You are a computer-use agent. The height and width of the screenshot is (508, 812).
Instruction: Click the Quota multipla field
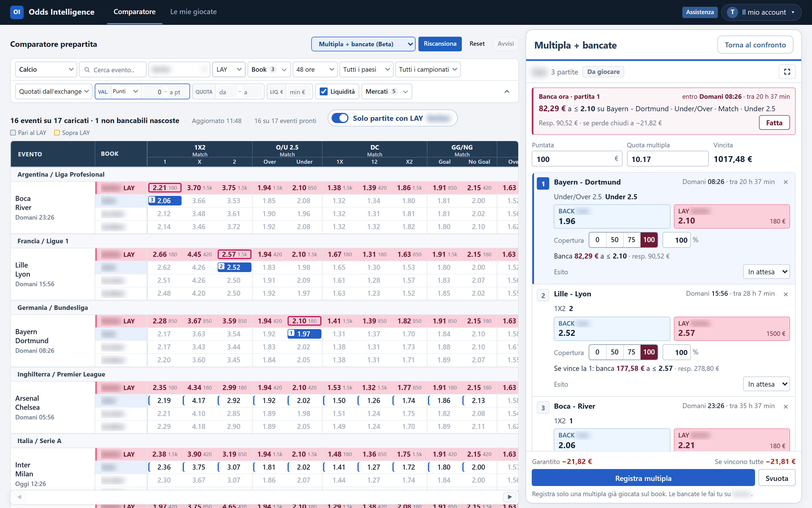[667, 159]
